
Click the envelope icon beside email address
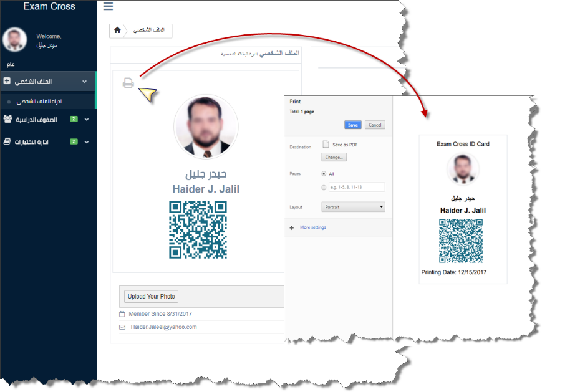click(x=122, y=327)
